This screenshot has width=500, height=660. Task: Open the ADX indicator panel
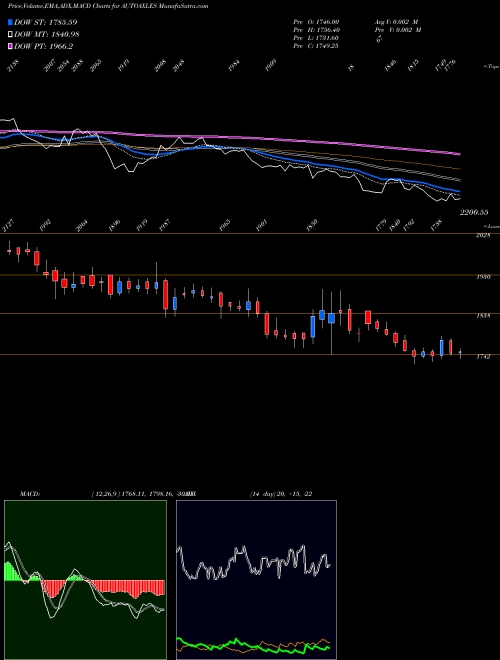tap(256, 580)
